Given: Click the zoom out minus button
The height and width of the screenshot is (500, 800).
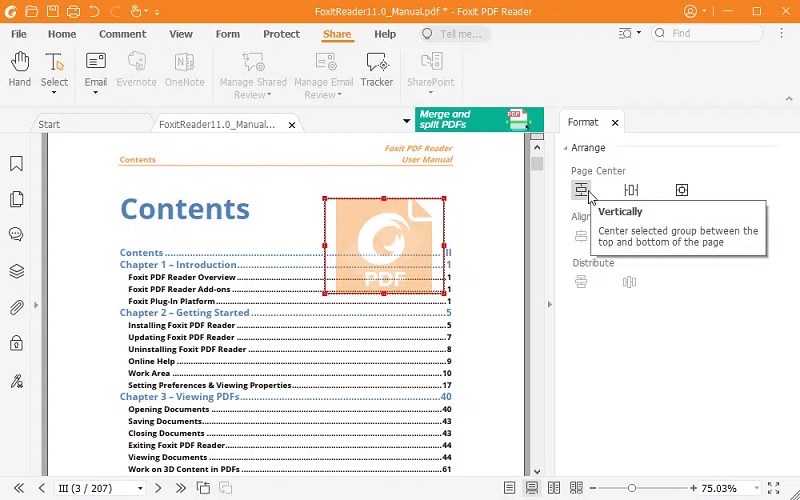Looking at the screenshot, I should pyautogui.click(x=592, y=488).
